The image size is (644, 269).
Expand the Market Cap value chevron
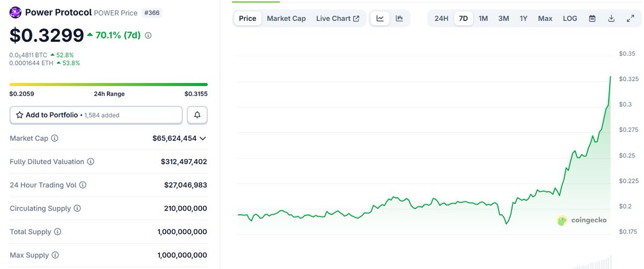(x=203, y=138)
